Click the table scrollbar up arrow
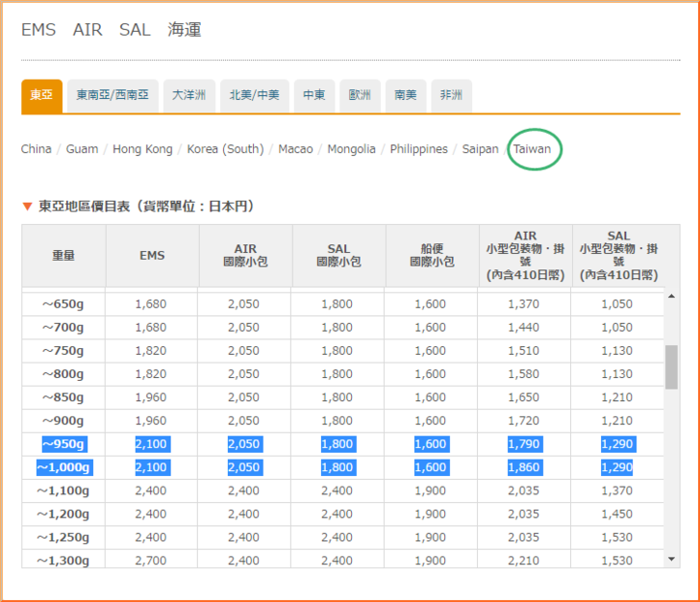The height and width of the screenshot is (602, 700). tap(671, 296)
